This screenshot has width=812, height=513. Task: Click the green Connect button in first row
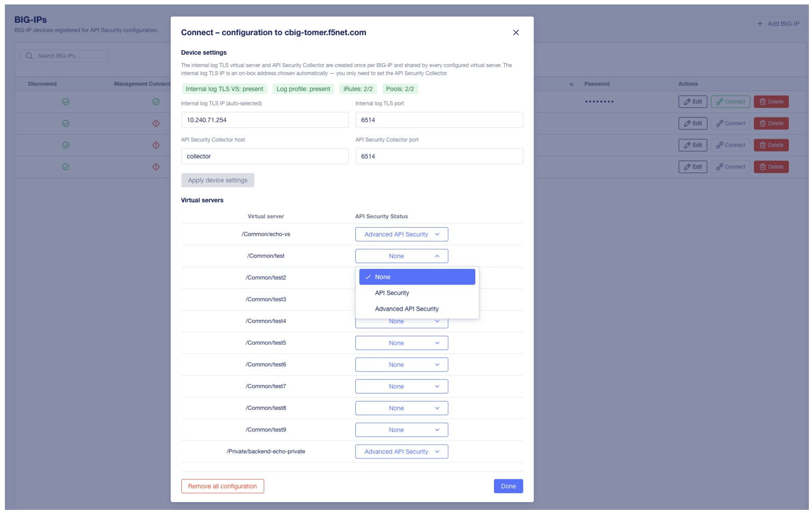(730, 102)
